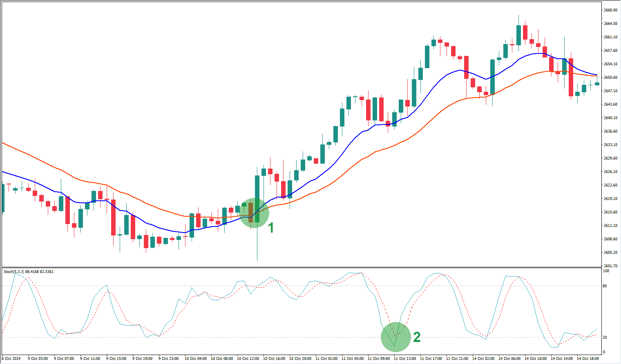Click the 2650.60 price label
Screen dimensions: 621x364
[x=610, y=78]
